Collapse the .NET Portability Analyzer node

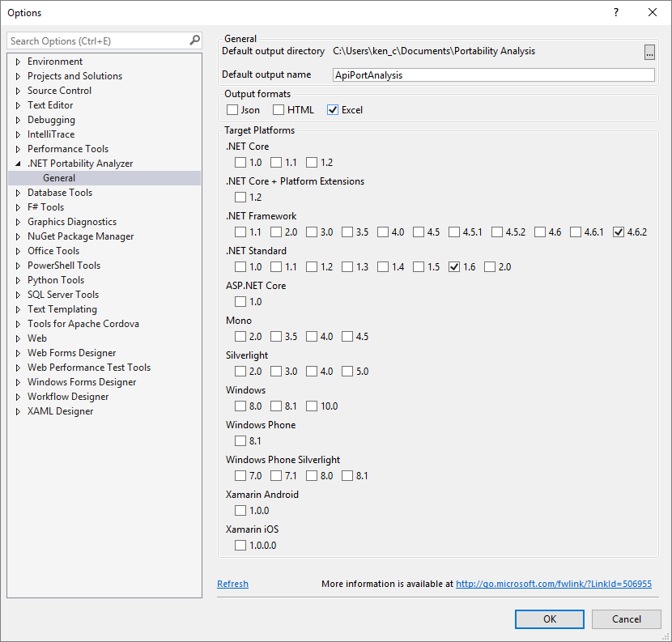click(x=18, y=164)
